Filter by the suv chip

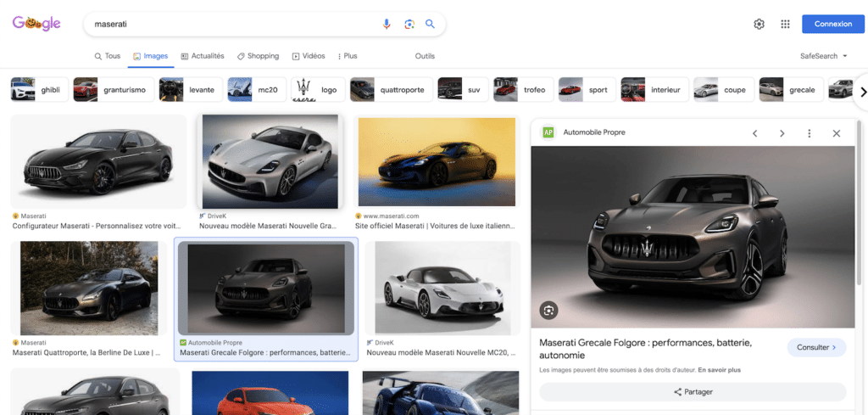point(463,90)
